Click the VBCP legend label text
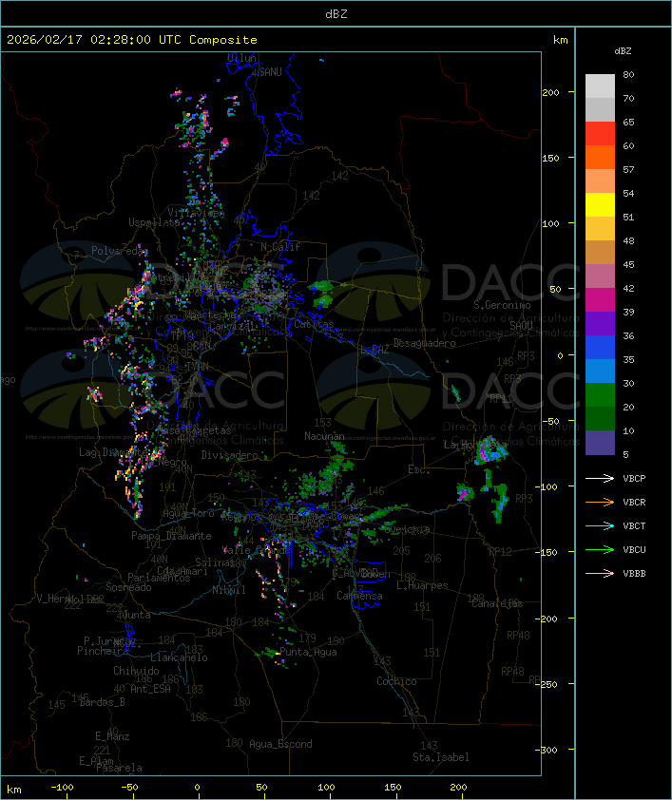 [x=634, y=478]
